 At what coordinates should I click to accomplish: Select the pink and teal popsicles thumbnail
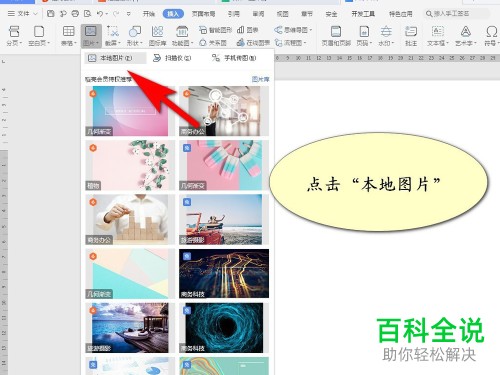coord(224,165)
